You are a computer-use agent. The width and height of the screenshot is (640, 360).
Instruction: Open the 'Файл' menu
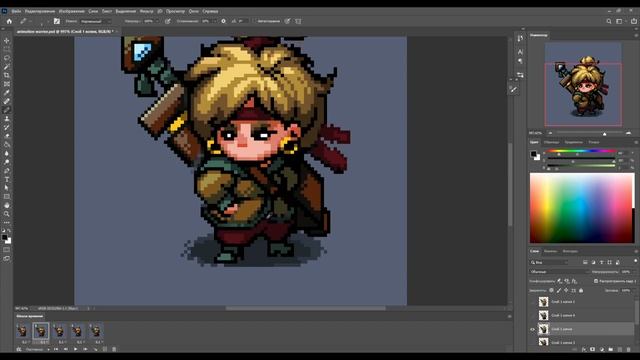pos(16,11)
